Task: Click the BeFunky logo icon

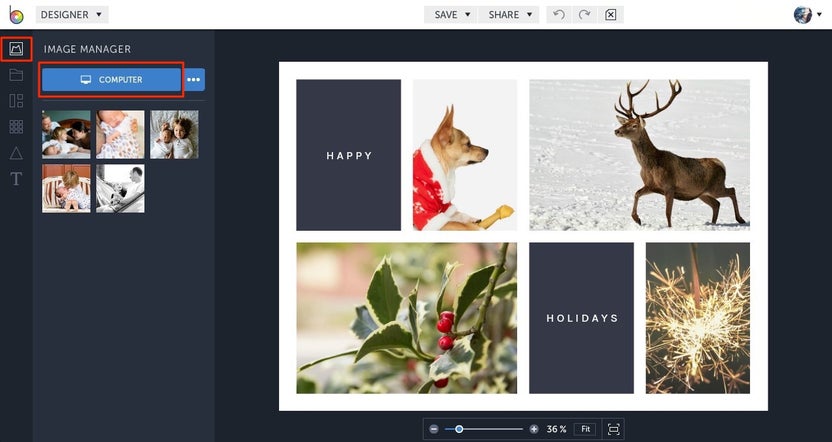Action: tap(16, 15)
